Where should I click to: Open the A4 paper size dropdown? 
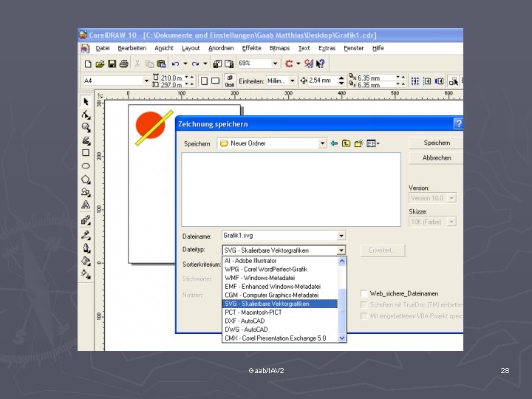pyautogui.click(x=146, y=81)
